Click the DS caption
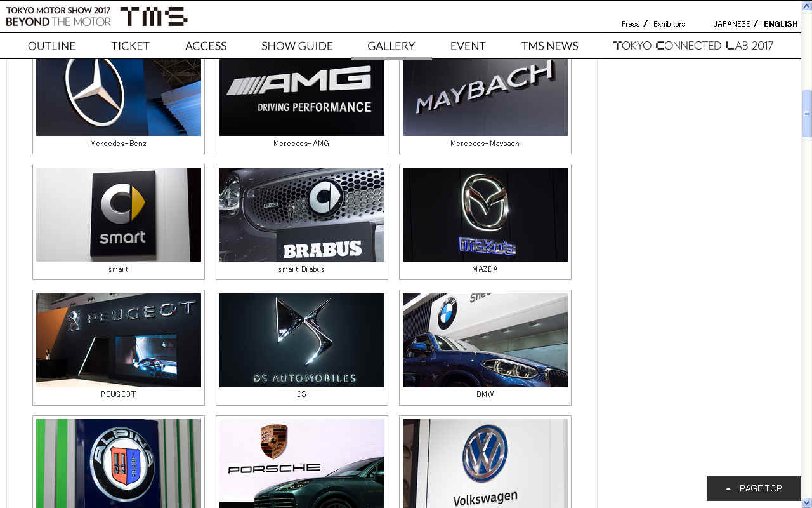Screen dimensions: 812x508 (301, 394)
